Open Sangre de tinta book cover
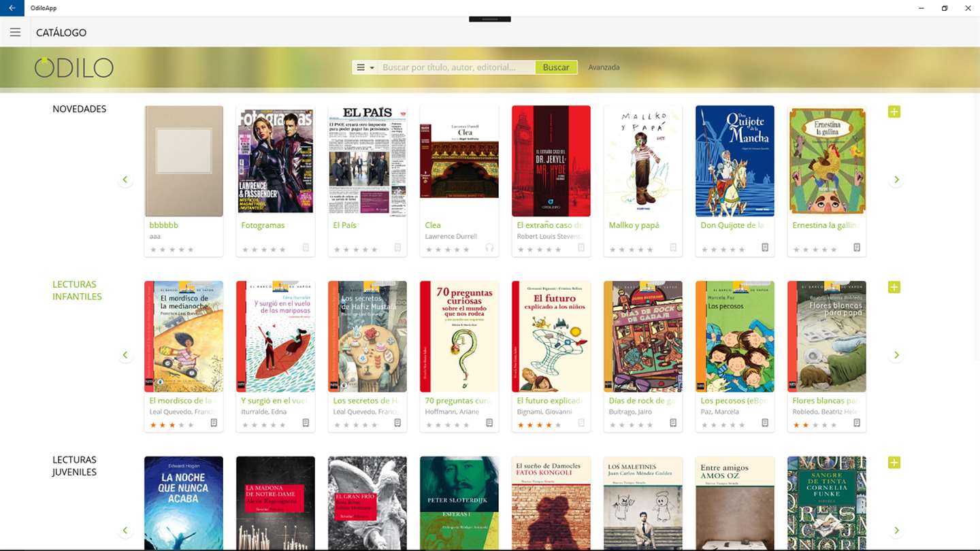Screen dimensions: 980x551 pos(827,503)
